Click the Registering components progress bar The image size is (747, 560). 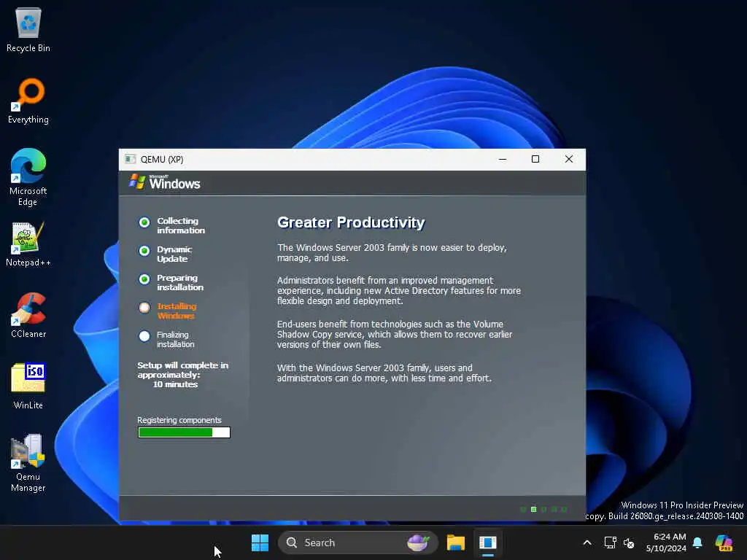point(184,432)
